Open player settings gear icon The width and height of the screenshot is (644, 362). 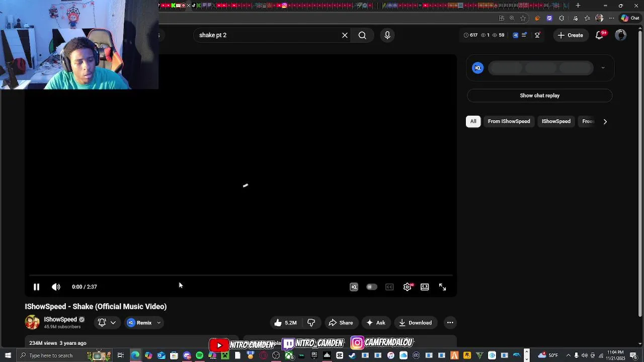pyautogui.click(x=408, y=287)
